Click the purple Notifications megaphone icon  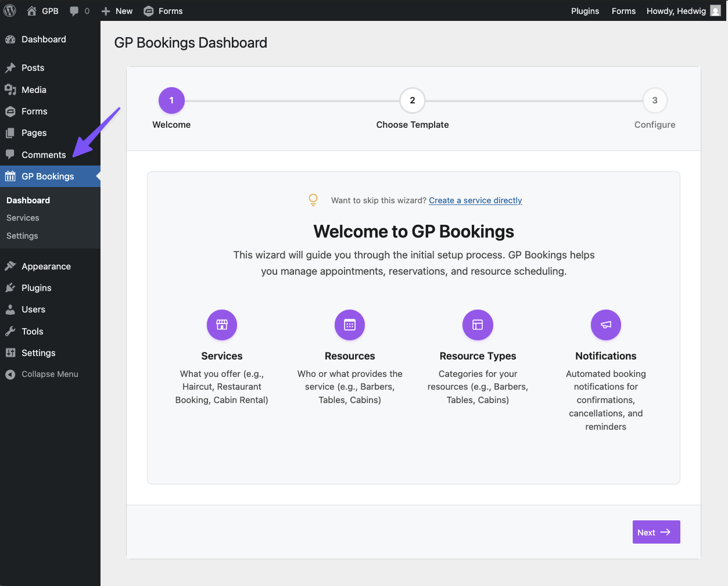606,325
